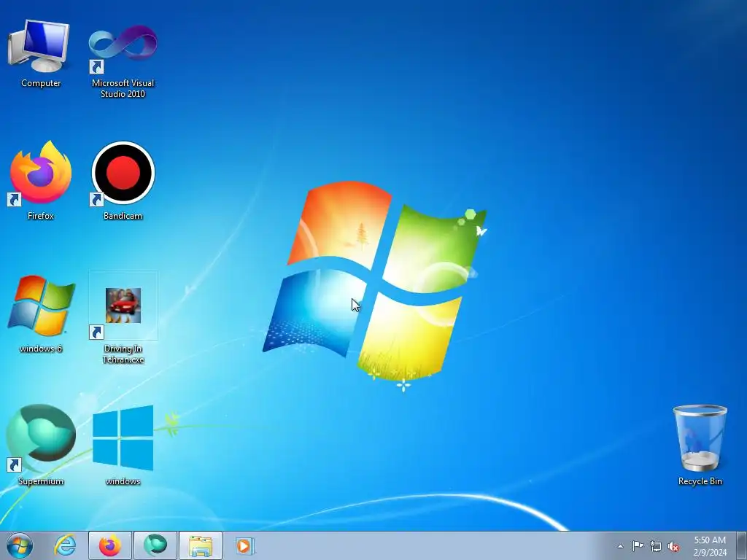Select the windows-6 desktop icon
The width and height of the screenshot is (747, 560).
tap(41, 314)
